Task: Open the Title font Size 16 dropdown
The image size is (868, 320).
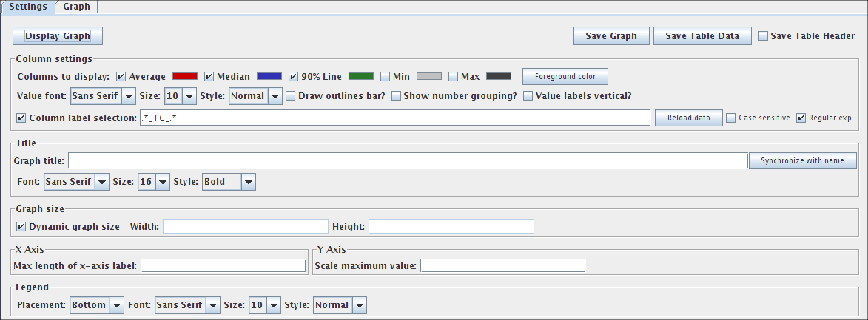Action: click(153, 182)
